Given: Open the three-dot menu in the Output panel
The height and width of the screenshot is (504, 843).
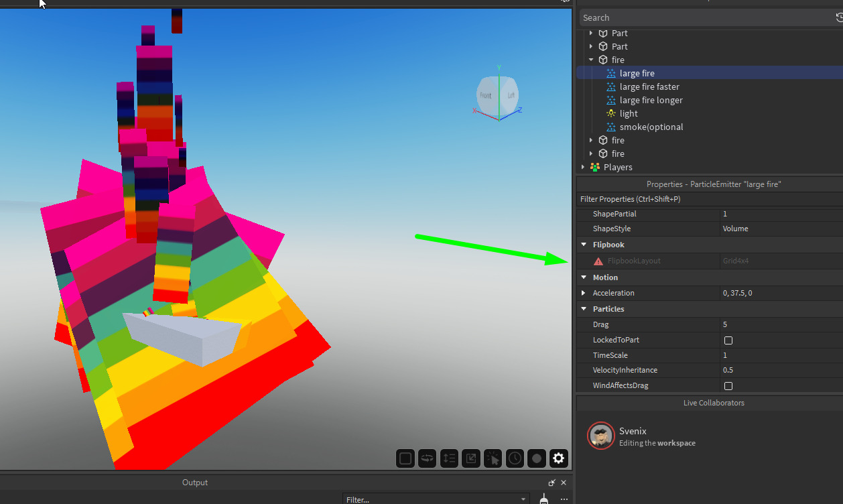Looking at the screenshot, I should pyautogui.click(x=564, y=499).
